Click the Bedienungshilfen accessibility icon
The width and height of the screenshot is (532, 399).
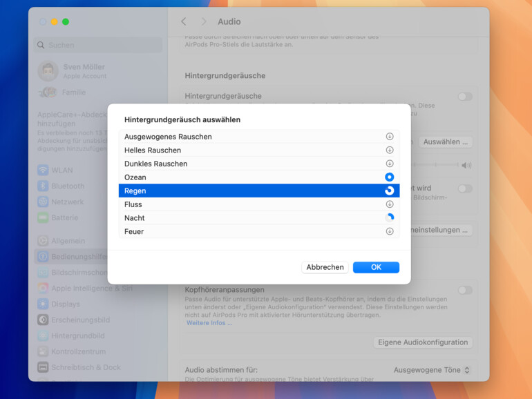(x=43, y=257)
